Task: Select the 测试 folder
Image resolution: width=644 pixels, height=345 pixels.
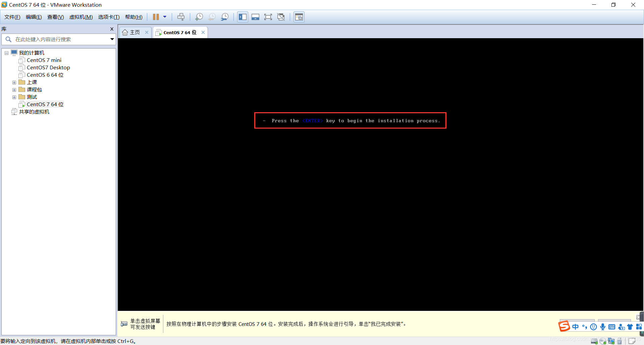Action: [x=32, y=97]
